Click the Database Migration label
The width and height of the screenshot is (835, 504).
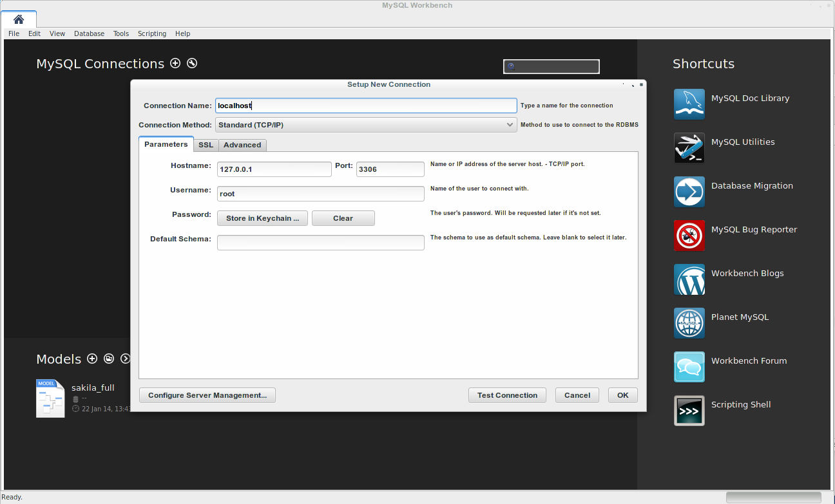[752, 186]
